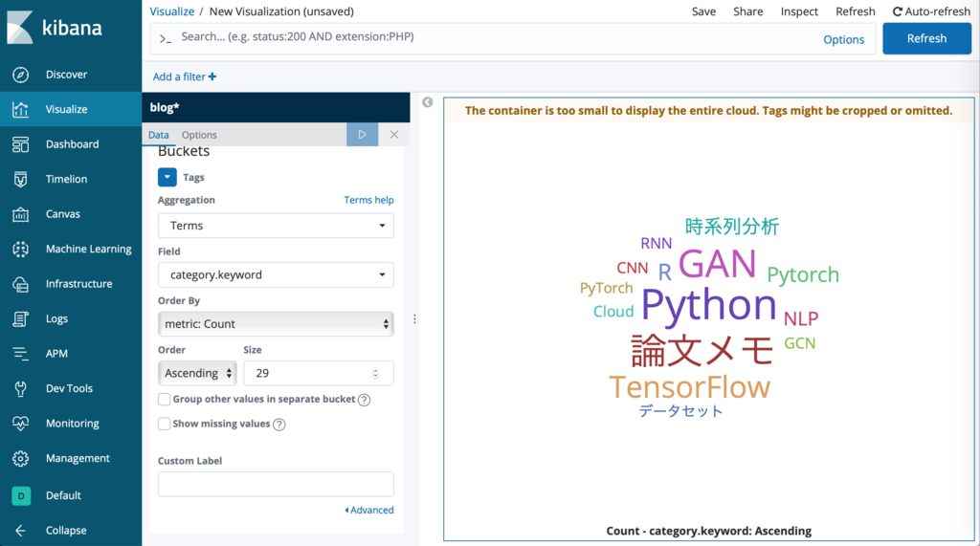Image resolution: width=980 pixels, height=546 pixels.
Task: Open the Logs icon
Action: click(20, 318)
